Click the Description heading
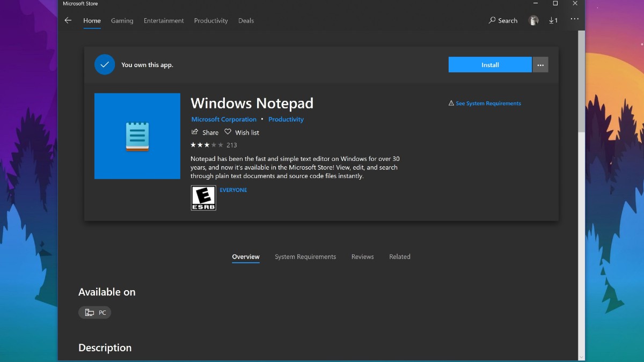This screenshot has width=644, height=362. point(105,348)
